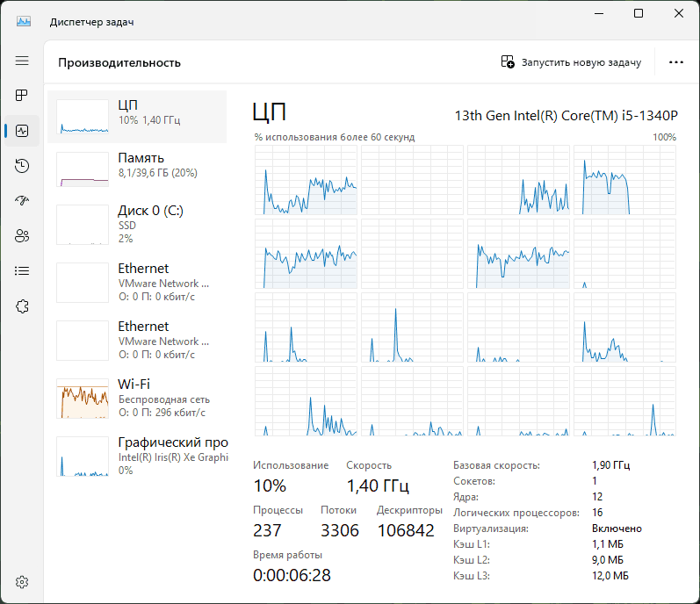700x604 pixels.
Task: Click the Task Manager app icon in title bar
Action: click(x=24, y=21)
